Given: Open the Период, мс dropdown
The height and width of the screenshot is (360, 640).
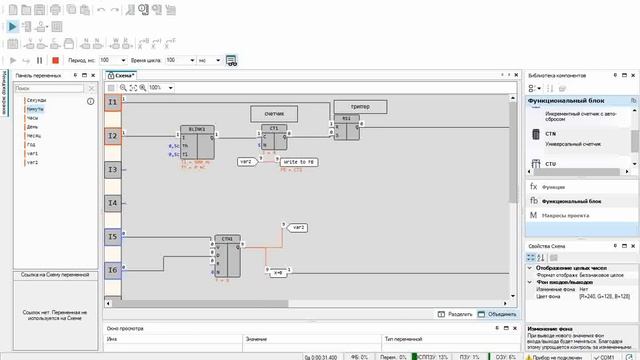Looking at the screenshot, I should point(123,60).
